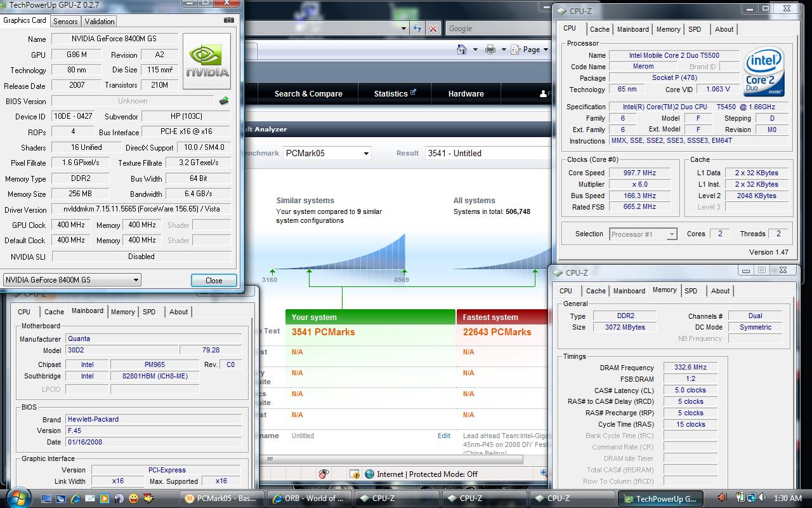Viewport: 812px width, 508px height.
Task: Click the user profile icon on the ORB site
Action: (x=543, y=93)
